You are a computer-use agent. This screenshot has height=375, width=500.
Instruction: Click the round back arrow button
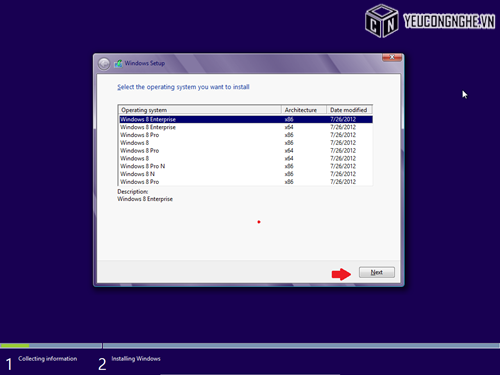click(x=104, y=63)
